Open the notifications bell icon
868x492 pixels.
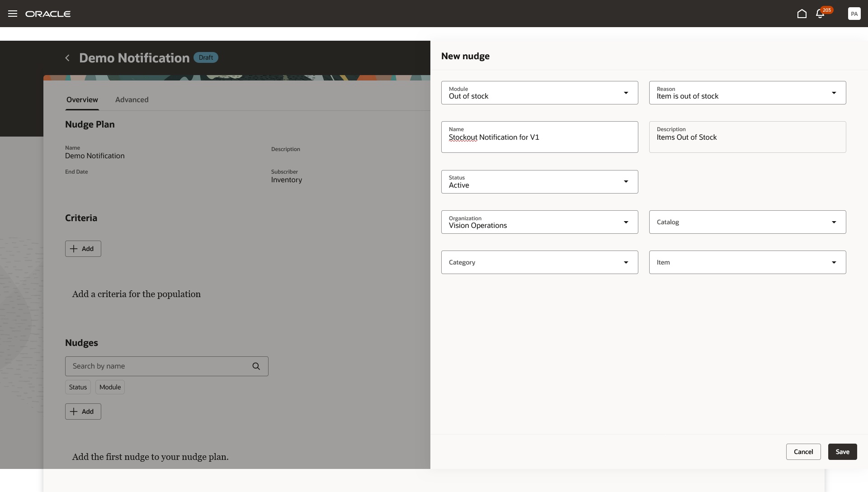(820, 14)
